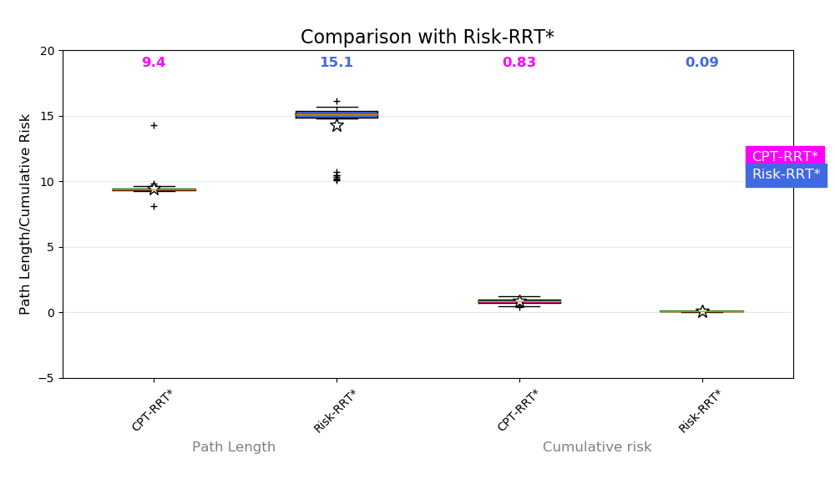The width and height of the screenshot is (835, 504).
Task: Select the vertical "Path Length/Cumulative Risk" axis label
Action: (25, 214)
